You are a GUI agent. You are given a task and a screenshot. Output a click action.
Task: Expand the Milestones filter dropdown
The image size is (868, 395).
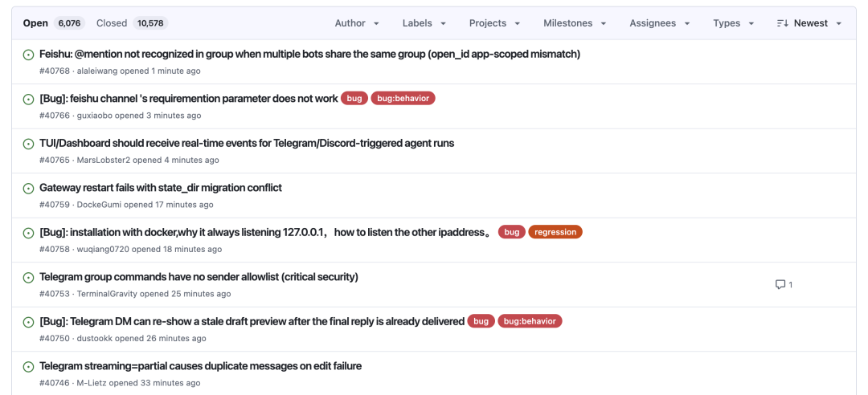pyautogui.click(x=575, y=23)
